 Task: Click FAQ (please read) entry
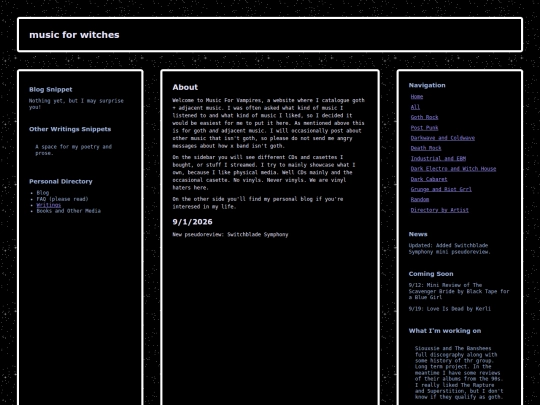pos(62,199)
